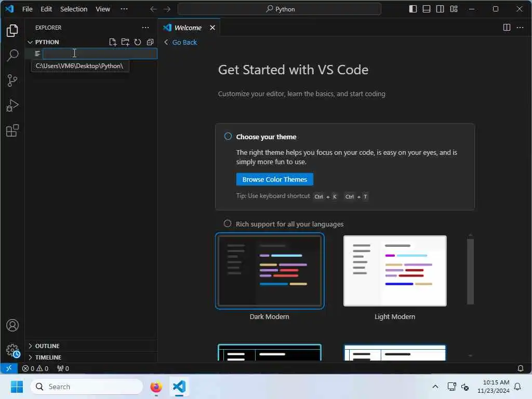Viewport: 532px width, 399px height.
Task: Open the Extensions view
Action: (x=12, y=130)
